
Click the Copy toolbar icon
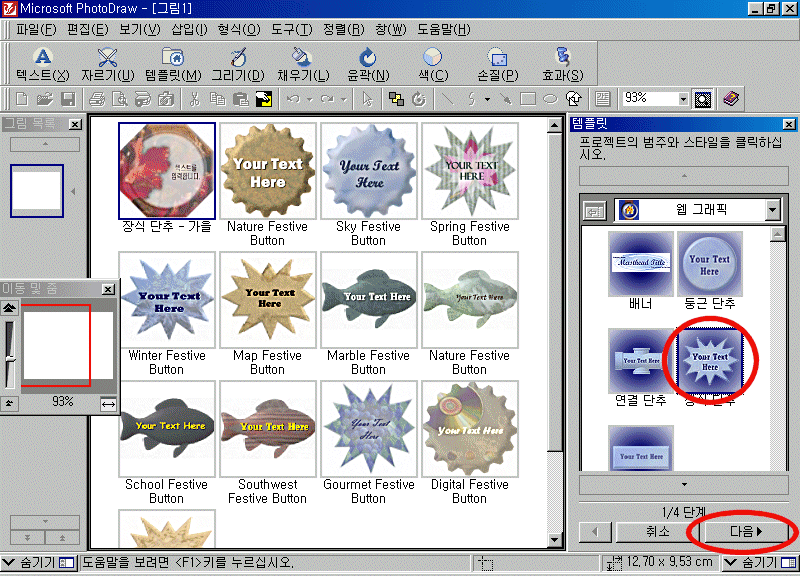(218, 99)
